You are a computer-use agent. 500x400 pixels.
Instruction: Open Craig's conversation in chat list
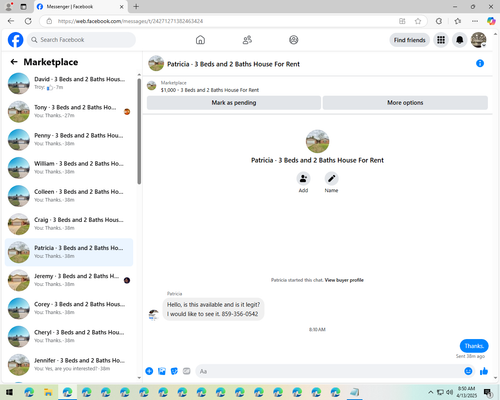(69, 224)
